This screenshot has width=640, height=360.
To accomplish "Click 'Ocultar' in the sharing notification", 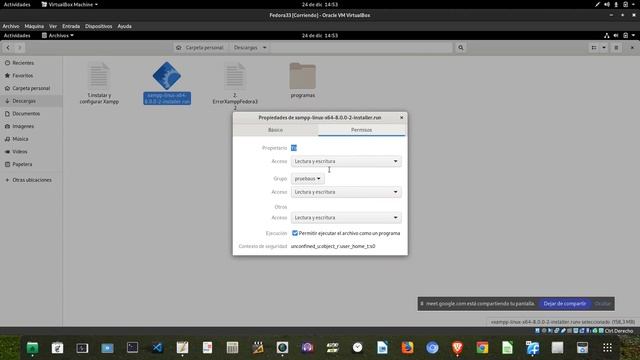I will [602, 304].
